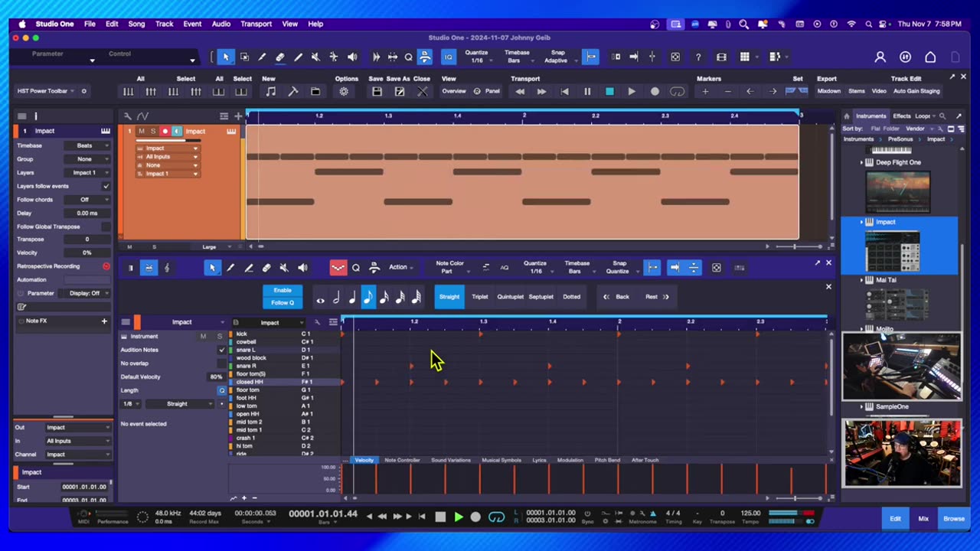This screenshot has width=980, height=551.
Task: Select the Note Controller lane tab
Action: (402, 460)
